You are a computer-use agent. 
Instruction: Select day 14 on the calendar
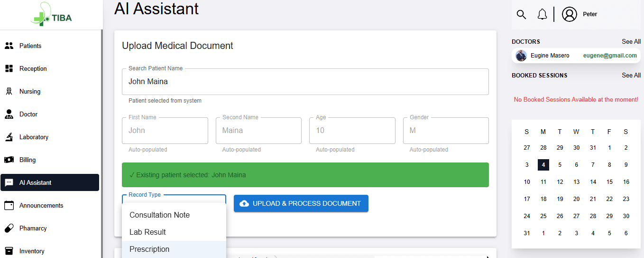coord(593,182)
